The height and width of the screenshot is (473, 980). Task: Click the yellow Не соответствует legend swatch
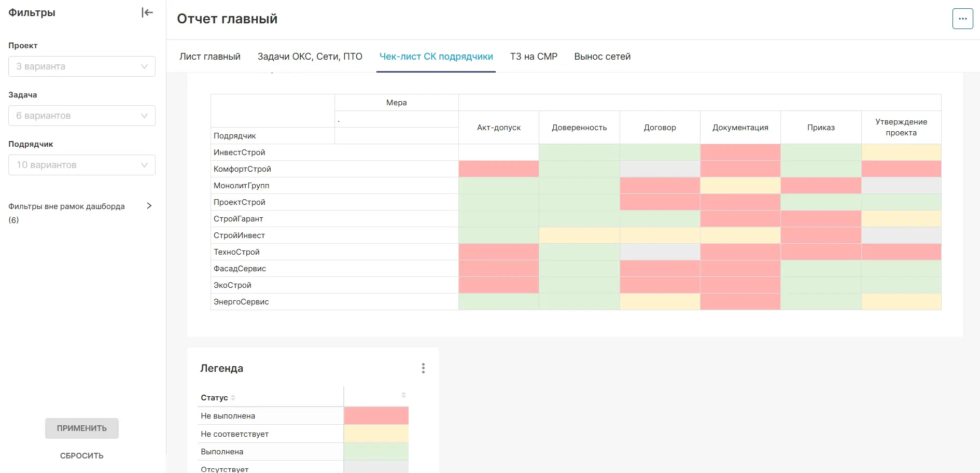pyautogui.click(x=376, y=434)
